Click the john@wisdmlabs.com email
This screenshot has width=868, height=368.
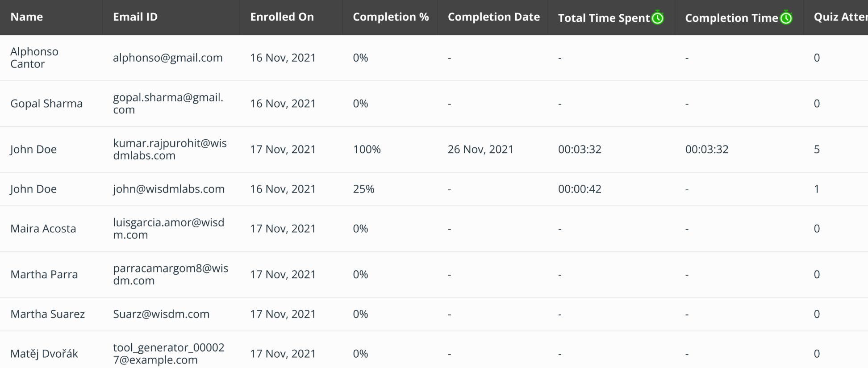(168, 189)
